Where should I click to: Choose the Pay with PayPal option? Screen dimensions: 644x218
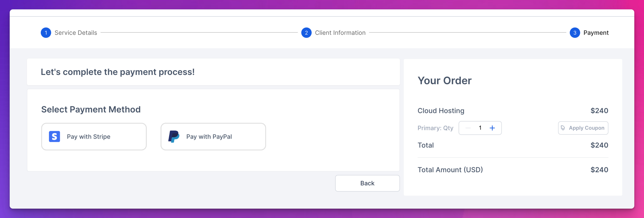tap(213, 137)
